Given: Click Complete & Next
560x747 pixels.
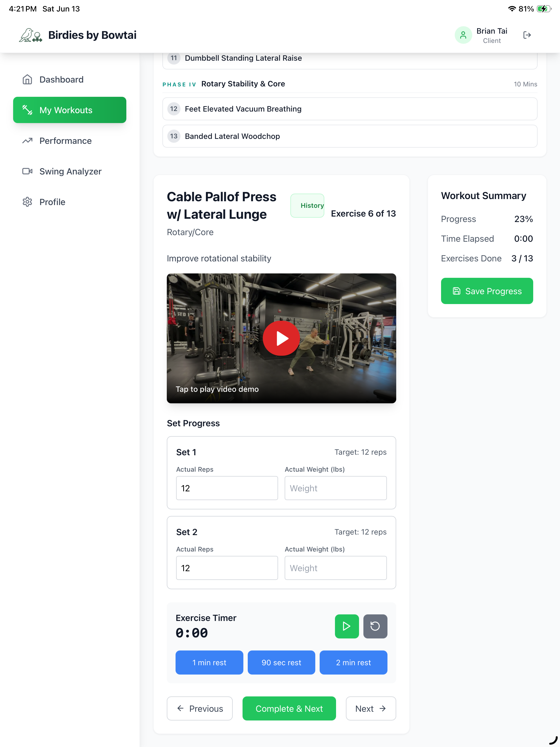Looking at the screenshot, I should coord(289,708).
